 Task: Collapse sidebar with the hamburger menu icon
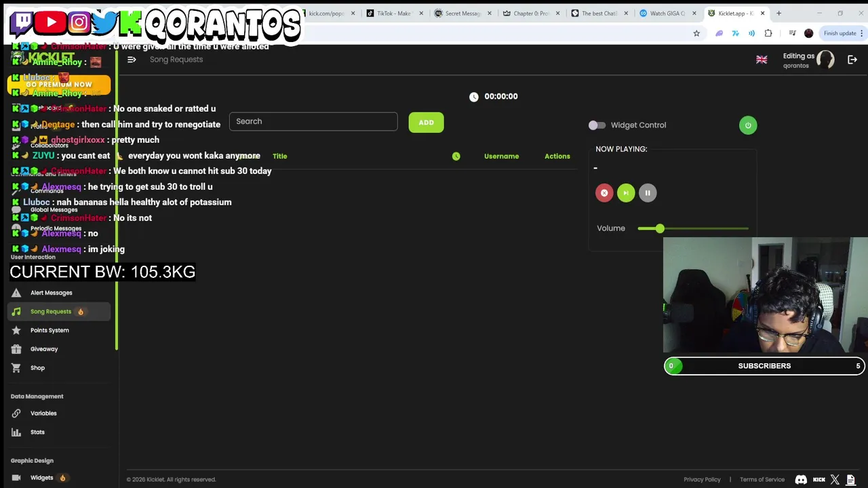pos(132,60)
